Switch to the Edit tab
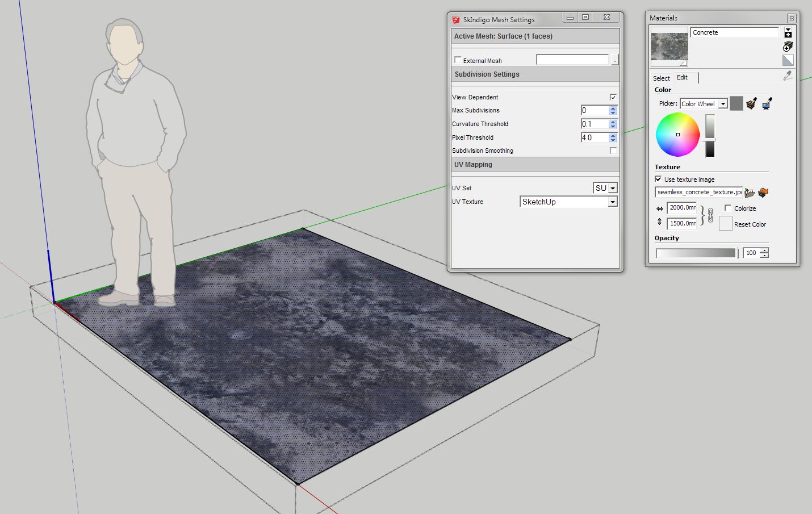Viewport: 812px width, 514px height. point(682,78)
